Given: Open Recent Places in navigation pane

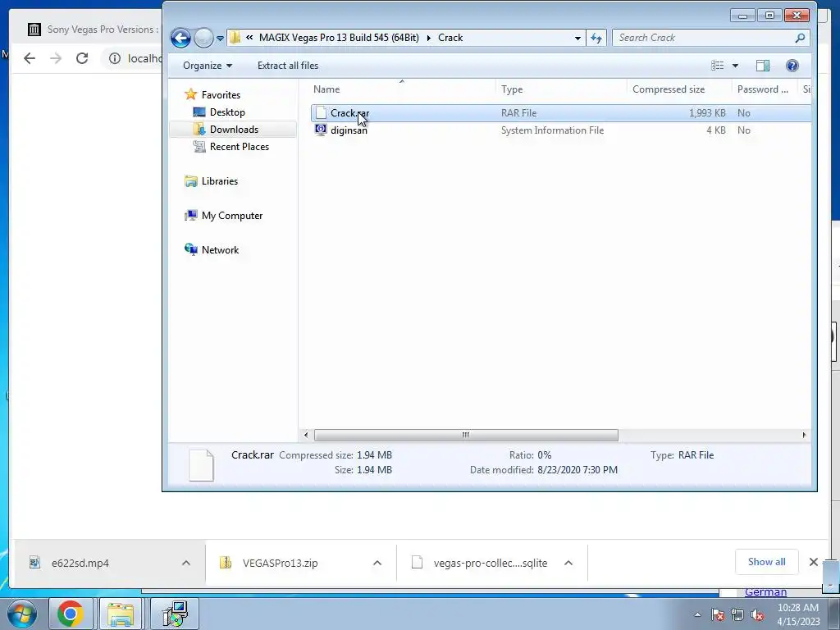Looking at the screenshot, I should pyautogui.click(x=239, y=146).
